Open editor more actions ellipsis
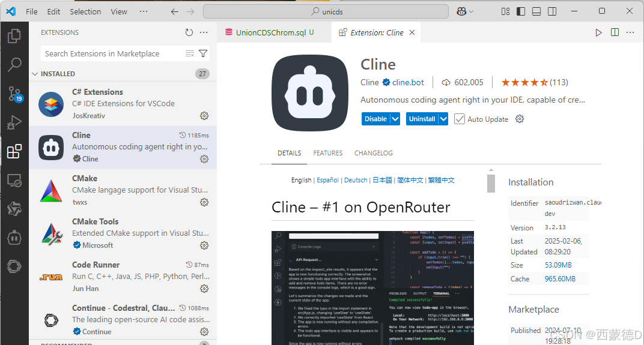 click(630, 32)
